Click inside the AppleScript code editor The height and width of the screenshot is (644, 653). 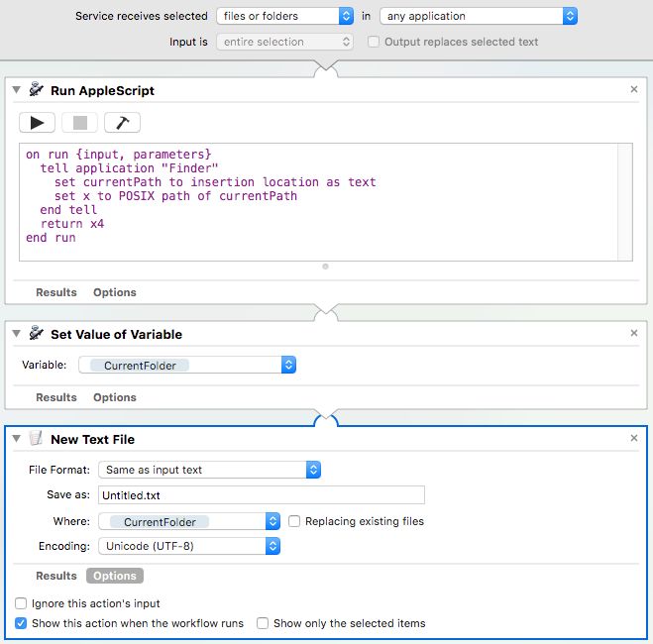click(319, 202)
